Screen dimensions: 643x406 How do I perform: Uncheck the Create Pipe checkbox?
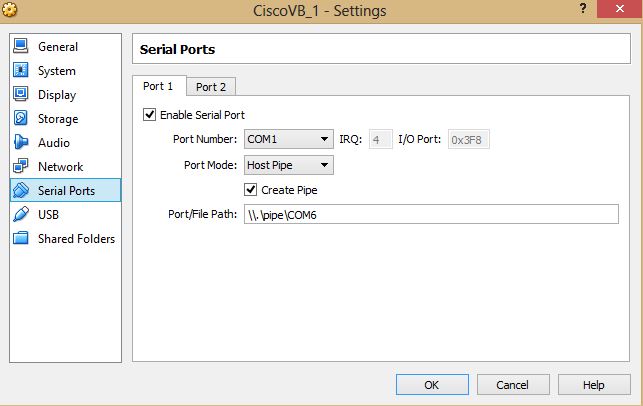(251, 190)
